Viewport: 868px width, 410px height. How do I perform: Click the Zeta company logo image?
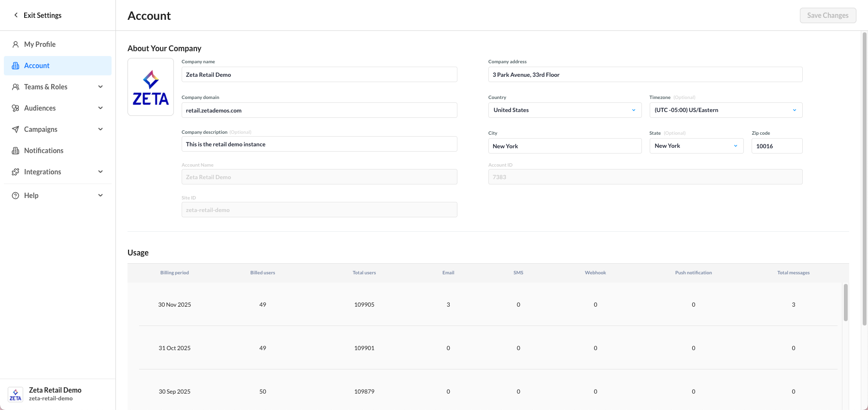[x=151, y=87]
